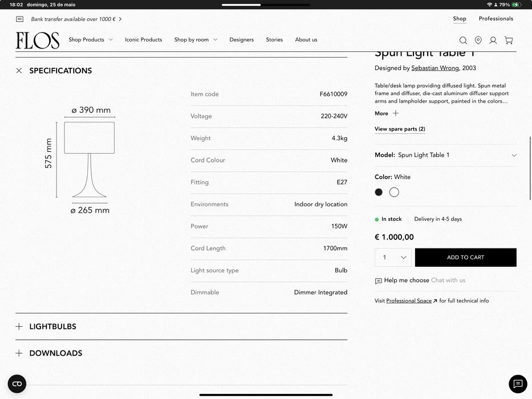Expand the Lightbulbs section
This screenshot has height=399, width=532.
(x=19, y=327)
